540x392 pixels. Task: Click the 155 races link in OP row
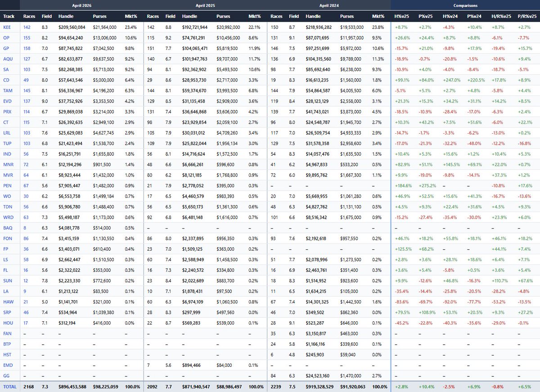click(x=27, y=38)
